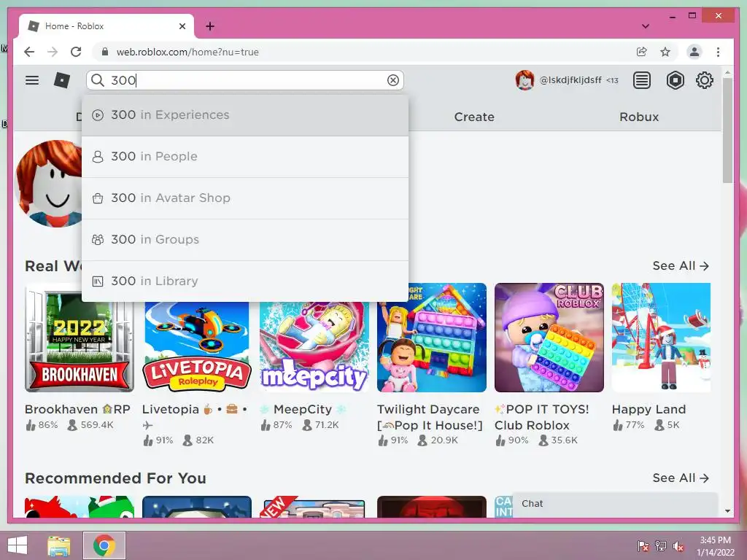The width and height of the screenshot is (747, 560).
Task: Click the Roblox logo icon
Action: click(x=61, y=80)
